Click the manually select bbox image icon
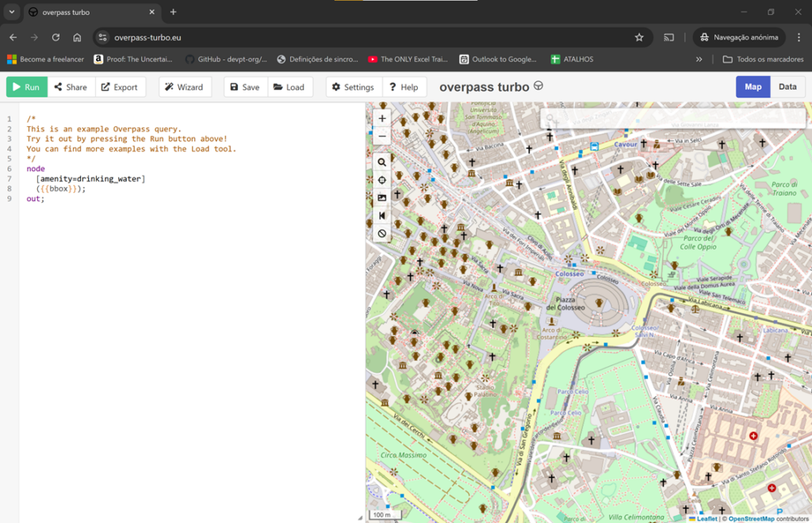Image resolution: width=812 pixels, height=523 pixels. pyautogui.click(x=382, y=198)
